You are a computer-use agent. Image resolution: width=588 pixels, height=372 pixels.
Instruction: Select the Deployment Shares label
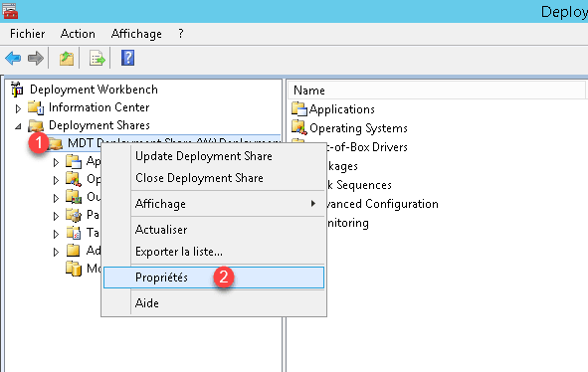[99, 125]
